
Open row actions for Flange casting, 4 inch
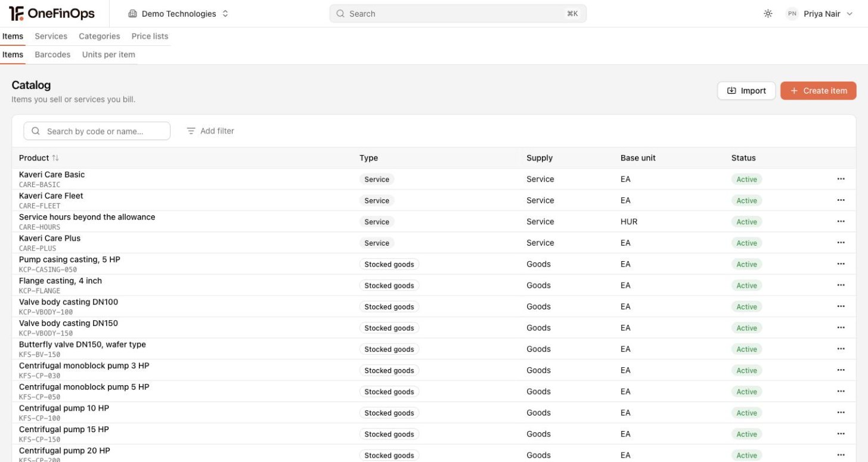point(841,285)
